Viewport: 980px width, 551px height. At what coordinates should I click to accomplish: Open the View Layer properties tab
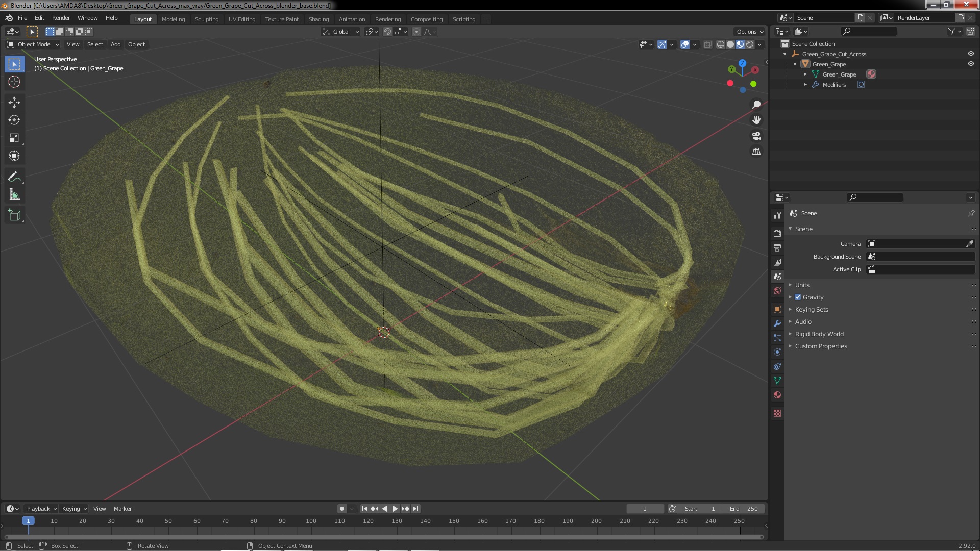pos(777,262)
